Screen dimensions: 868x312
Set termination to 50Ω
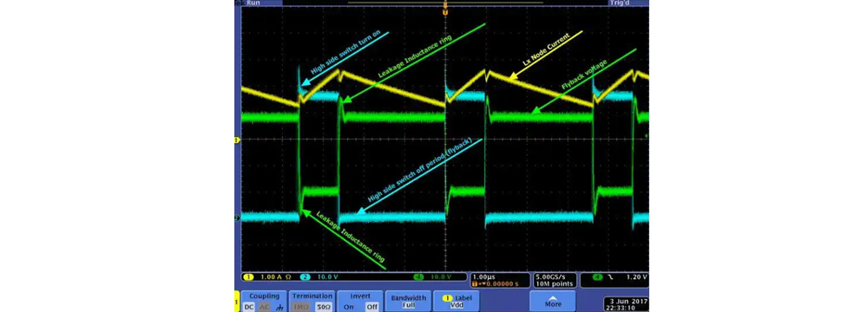click(322, 307)
